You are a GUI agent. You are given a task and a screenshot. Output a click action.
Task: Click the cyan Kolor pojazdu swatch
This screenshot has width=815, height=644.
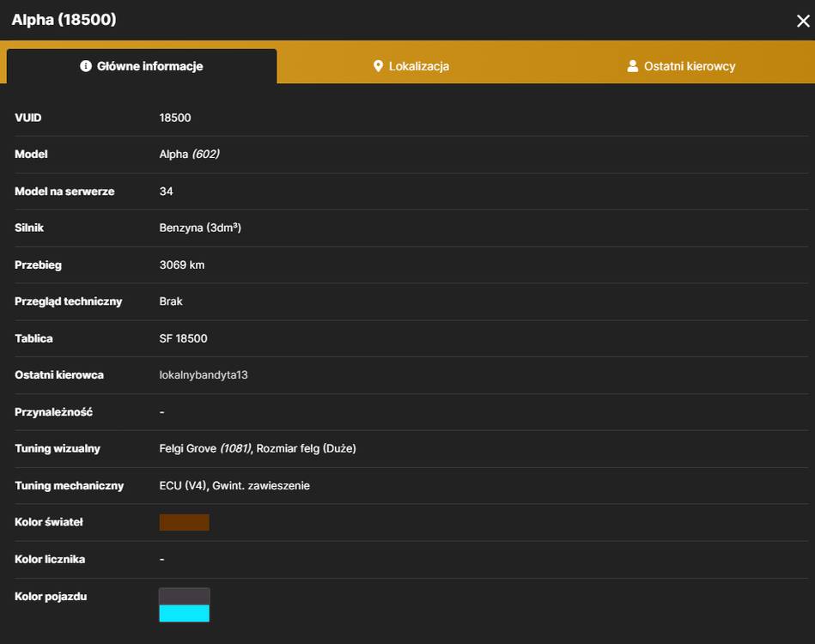(x=184, y=613)
